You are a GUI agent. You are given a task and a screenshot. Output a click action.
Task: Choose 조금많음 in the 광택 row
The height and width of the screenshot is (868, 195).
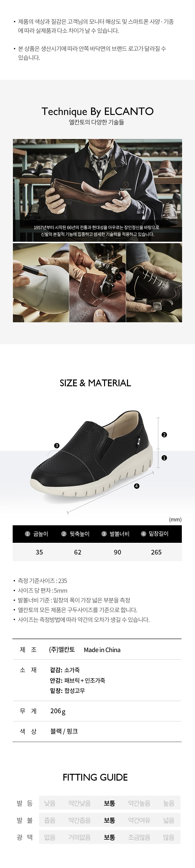(x=139, y=837)
